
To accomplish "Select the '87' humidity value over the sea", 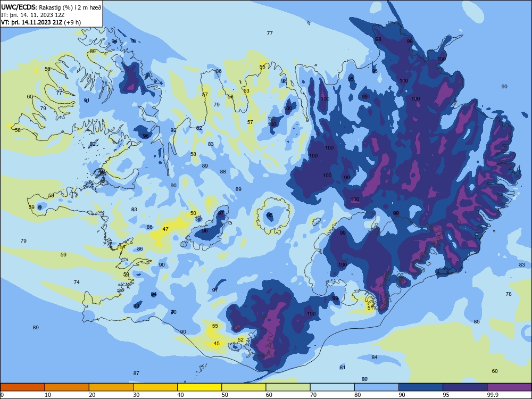I will tap(136, 373).
